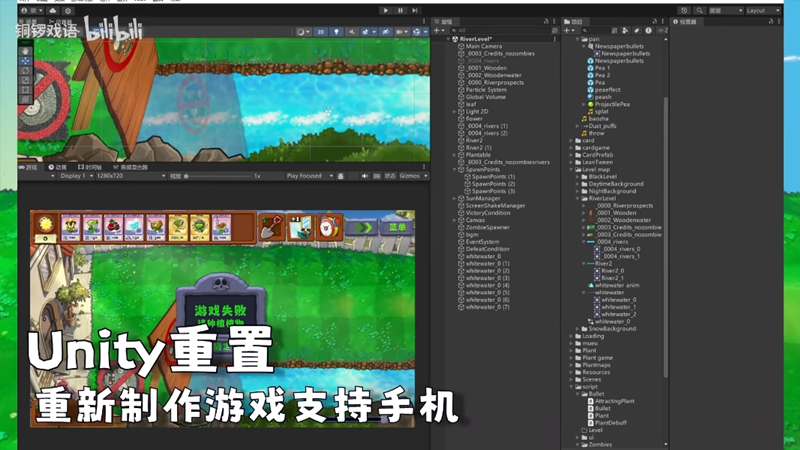The width and height of the screenshot is (800, 450).
Task: Toggle scene effects in the Scene toolbar
Action: [365, 32]
